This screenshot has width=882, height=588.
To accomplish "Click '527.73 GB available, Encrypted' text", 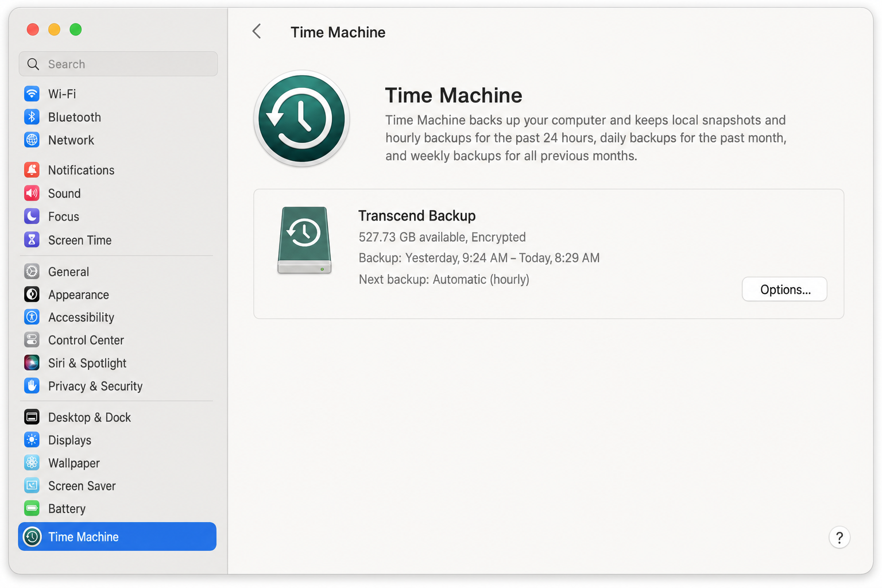I will [x=442, y=237].
